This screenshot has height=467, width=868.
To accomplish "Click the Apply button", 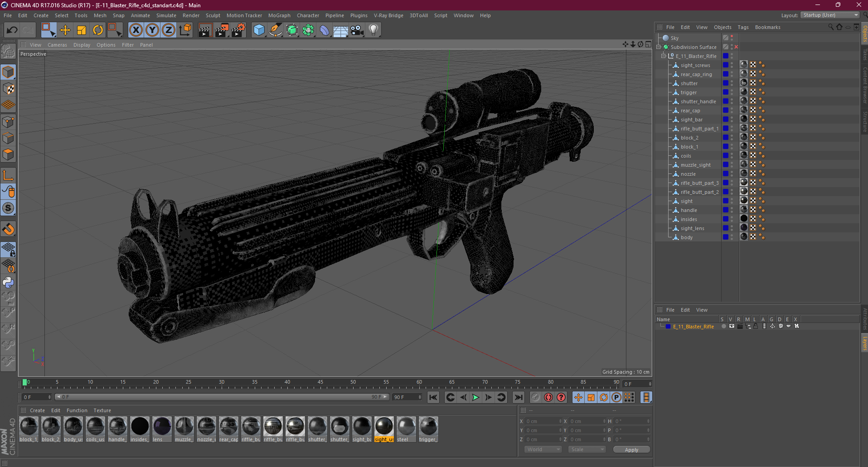I will tap(631, 450).
